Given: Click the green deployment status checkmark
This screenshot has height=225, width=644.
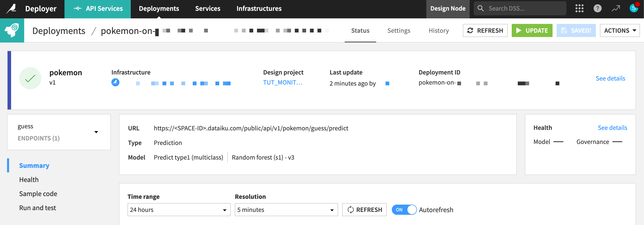Looking at the screenshot, I should point(30,78).
